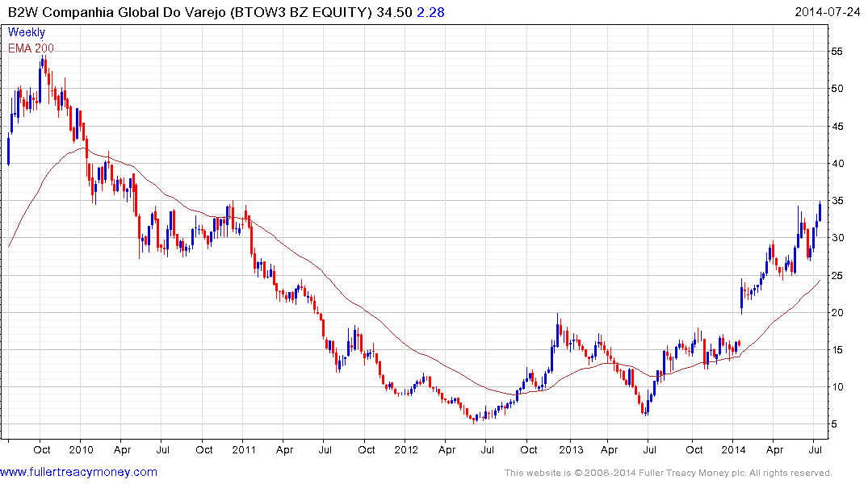This screenshot has height=484, width=868.
Task: Click the Apr label after 2011
Action: click(x=284, y=450)
